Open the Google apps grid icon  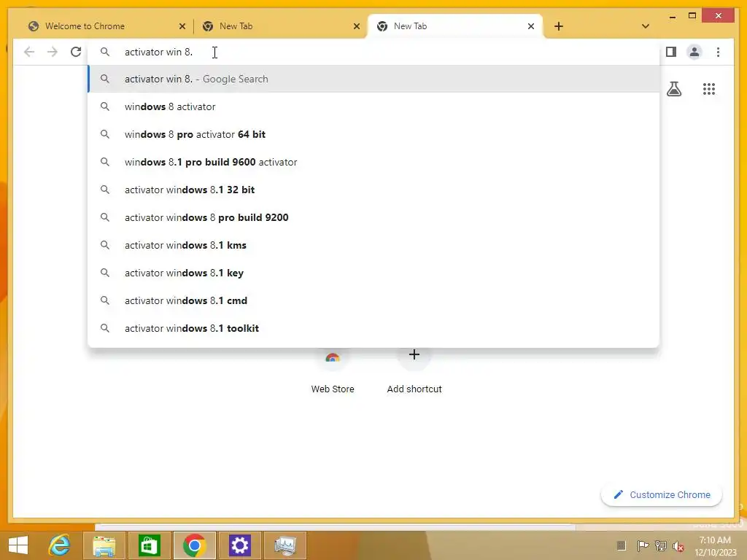tap(709, 89)
